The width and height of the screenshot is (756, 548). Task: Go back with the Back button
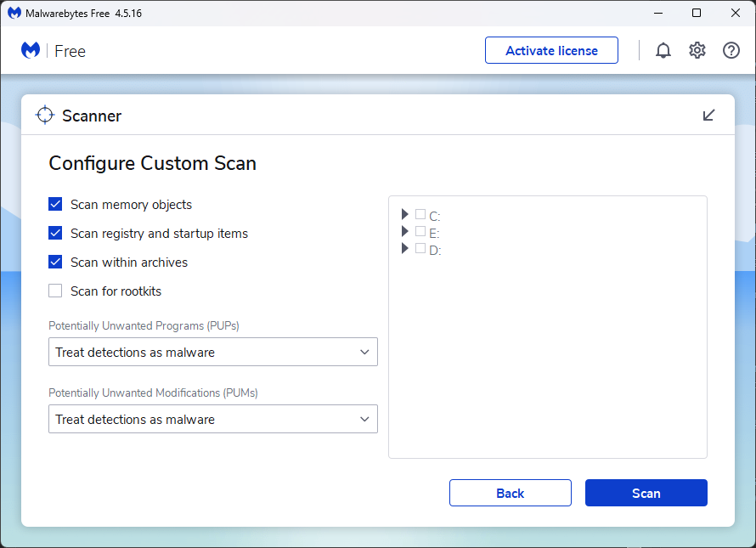(510, 493)
